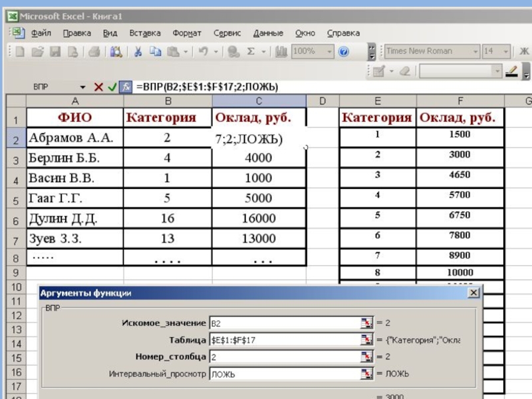Viewport: 532px width, 399px height.
Task: Open the Формат menu
Action: pyautogui.click(x=187, y=33)
